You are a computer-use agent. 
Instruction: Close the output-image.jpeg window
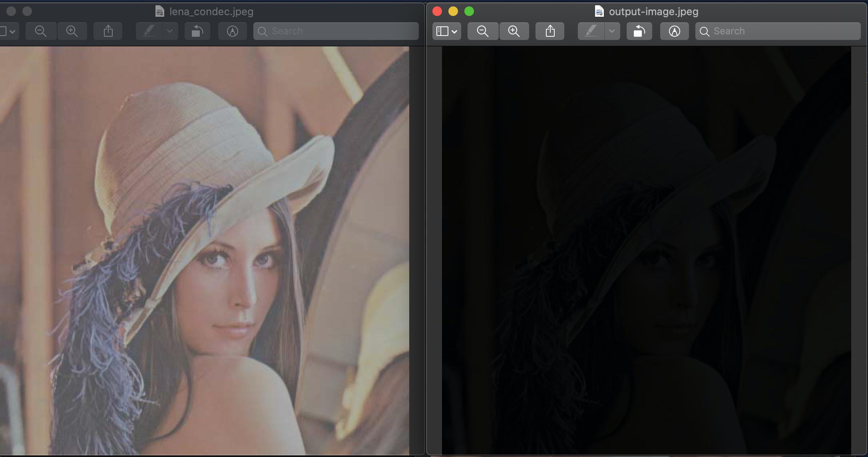pyautogui.click(x=437, y=11)
